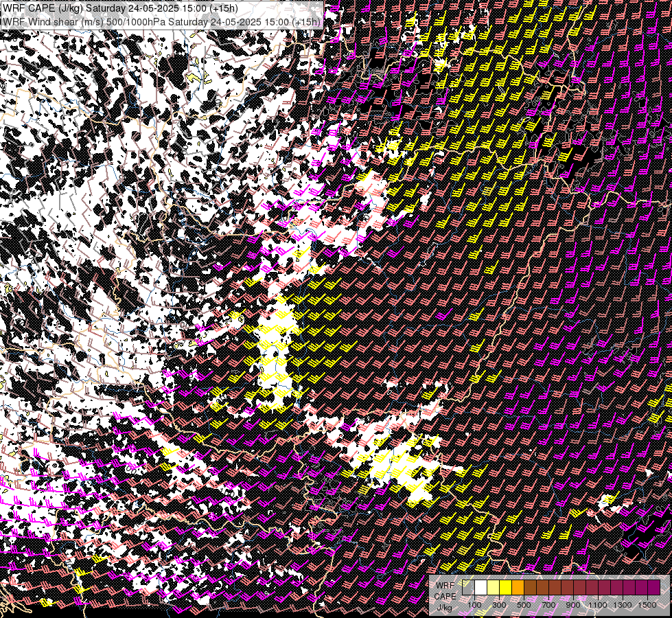Click the '300' legend value label

coord(499,605)
